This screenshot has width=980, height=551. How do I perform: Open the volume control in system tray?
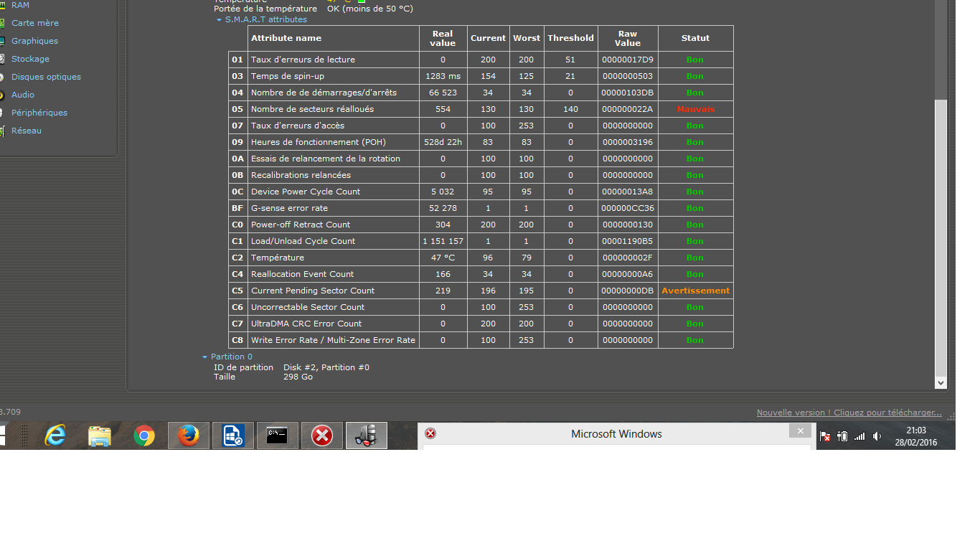(x=877, y=436)
